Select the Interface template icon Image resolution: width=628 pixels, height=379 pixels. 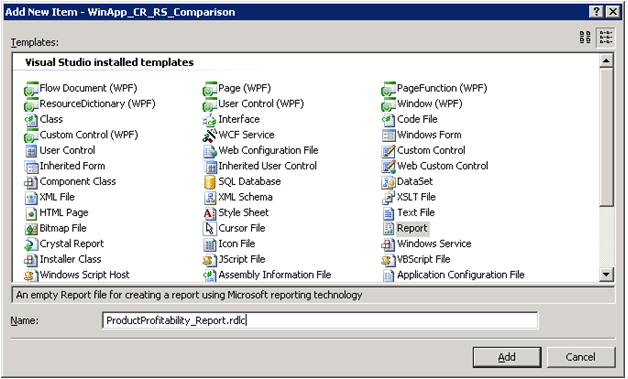click(209, 119)
